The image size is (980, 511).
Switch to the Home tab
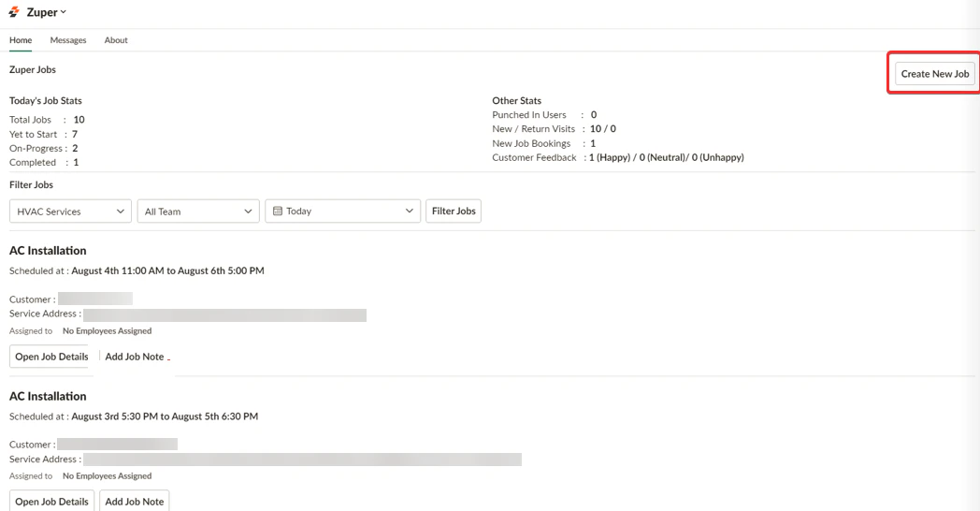tap(21, 40)
